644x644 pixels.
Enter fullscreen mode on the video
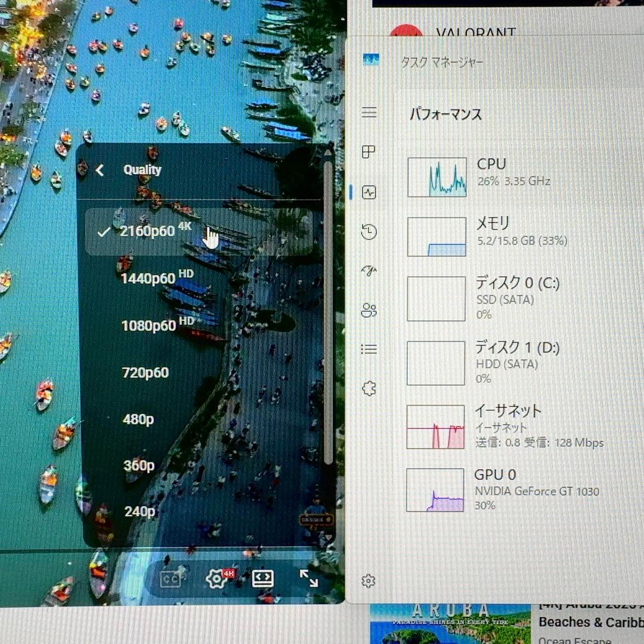click(x=309, y=578)
